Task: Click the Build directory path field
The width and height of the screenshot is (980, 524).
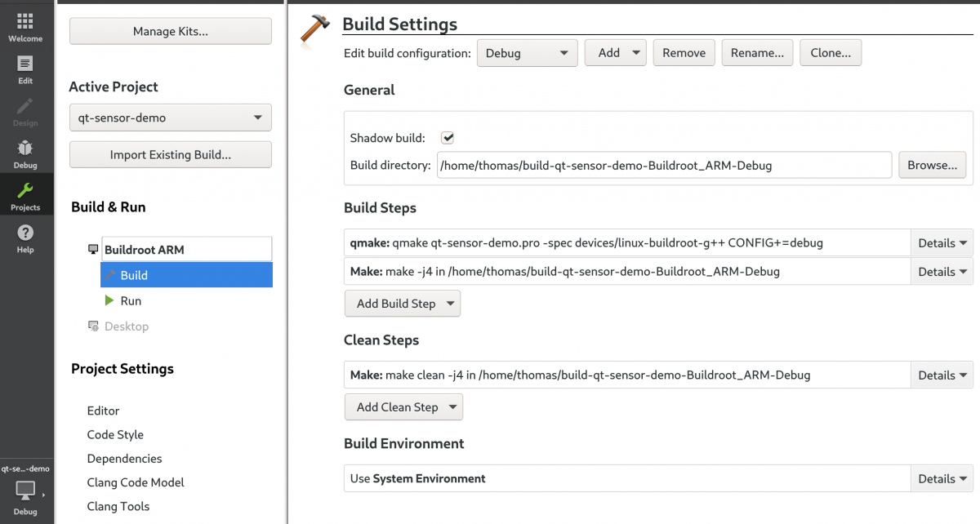Action: point(664,164)
